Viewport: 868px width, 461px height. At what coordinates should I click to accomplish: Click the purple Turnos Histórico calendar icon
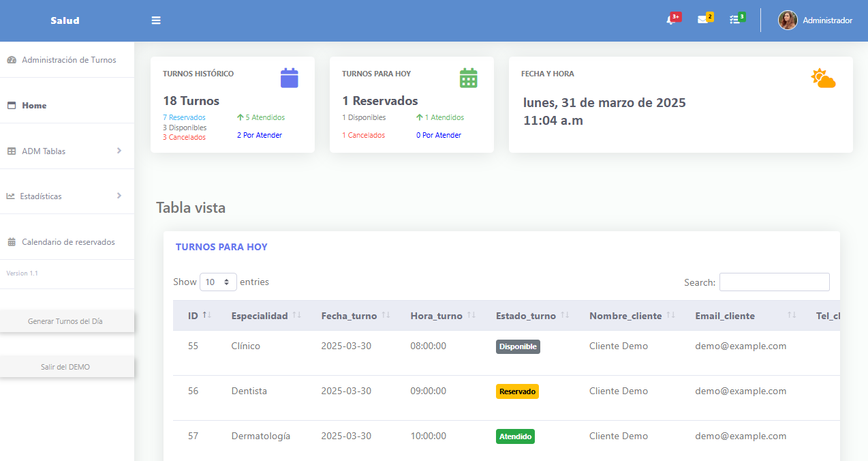pyautogui.click(x=290, y=78)
